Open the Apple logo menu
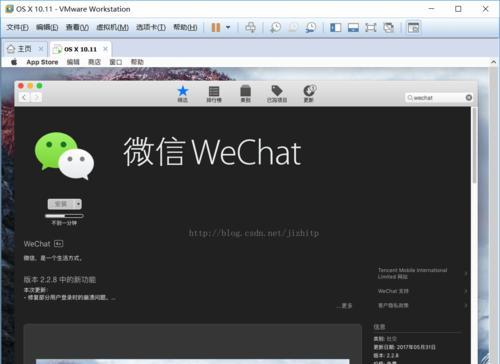500x364 pixels. (14, 62)
